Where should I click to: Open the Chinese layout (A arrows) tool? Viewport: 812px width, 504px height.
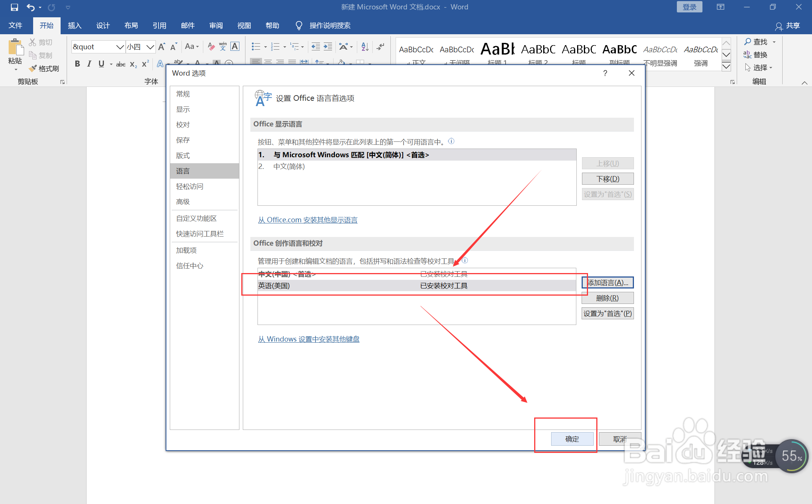click(x=343, y=47)
